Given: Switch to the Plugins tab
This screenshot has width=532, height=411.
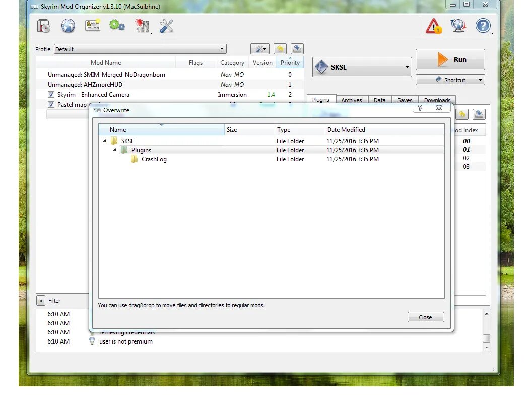Looking at the screenshot, I should tap(320, 100).
